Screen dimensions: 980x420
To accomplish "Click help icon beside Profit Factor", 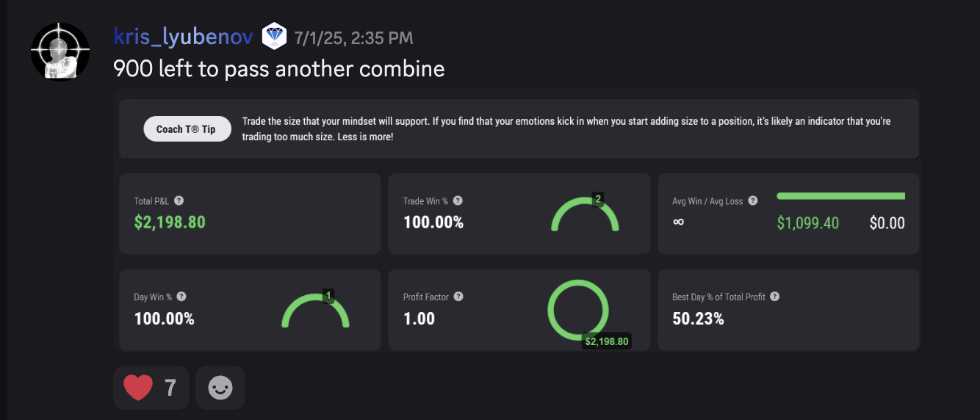I will click(458, 297).
